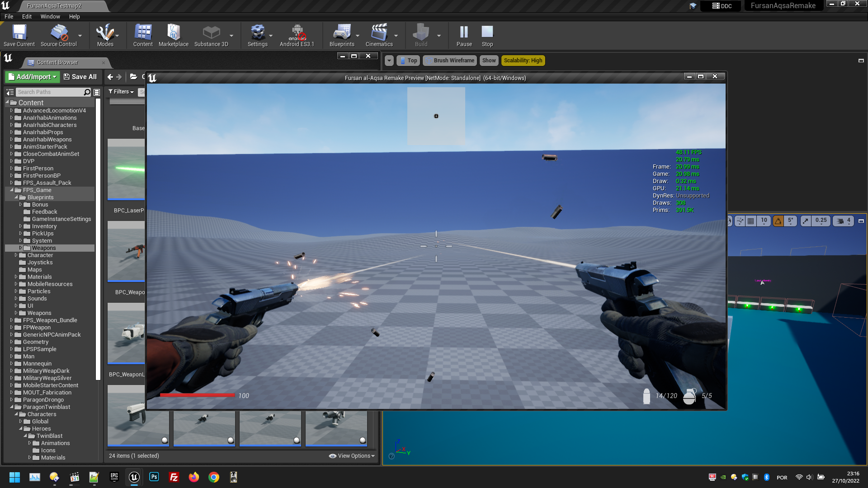Open Google Chrome from the taskbar

point(214,477)
